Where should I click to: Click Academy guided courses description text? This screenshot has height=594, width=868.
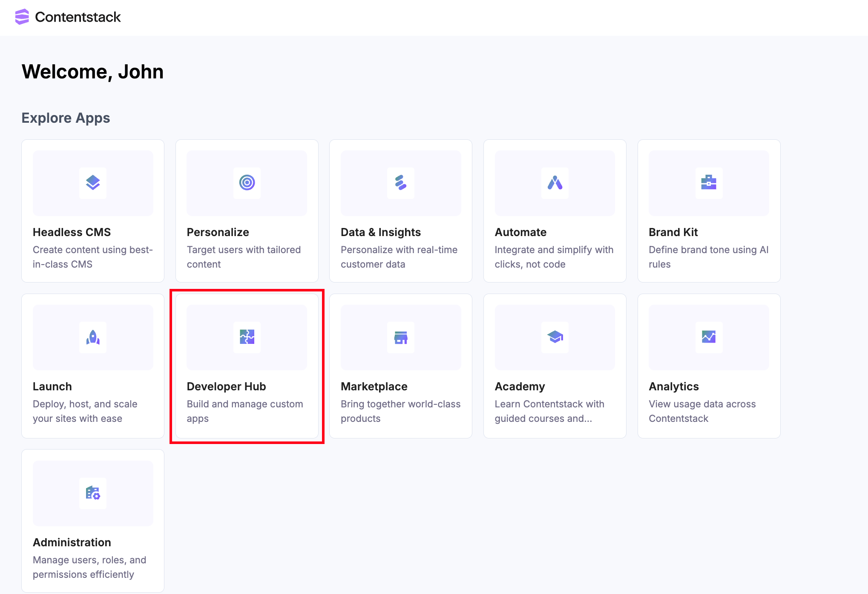(549, 411)
